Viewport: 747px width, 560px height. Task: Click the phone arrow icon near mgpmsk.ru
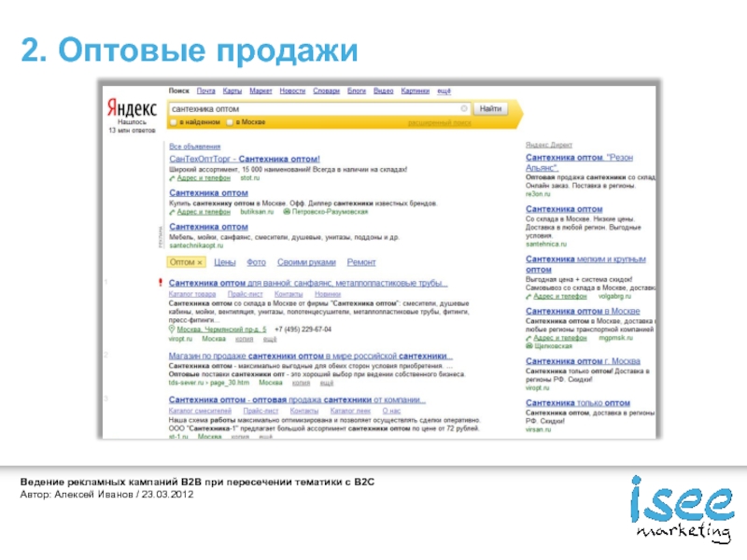(x=529, y=338)
